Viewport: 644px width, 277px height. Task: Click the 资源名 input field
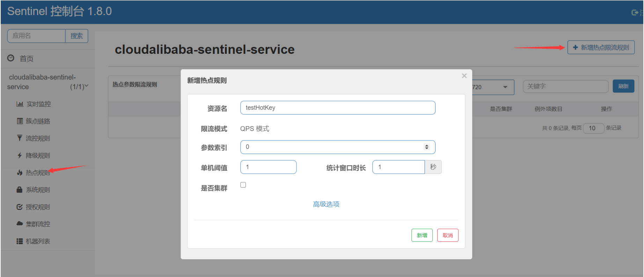tap(337, 108)
